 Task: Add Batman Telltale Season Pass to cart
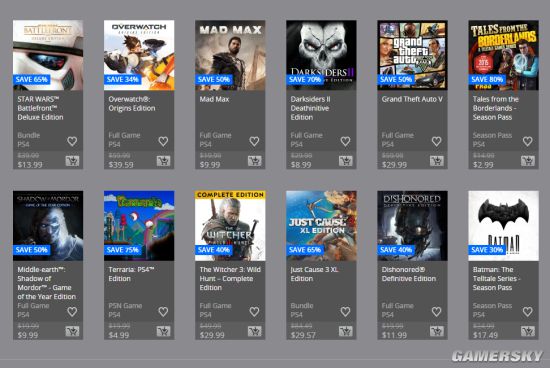pos(528,332)
